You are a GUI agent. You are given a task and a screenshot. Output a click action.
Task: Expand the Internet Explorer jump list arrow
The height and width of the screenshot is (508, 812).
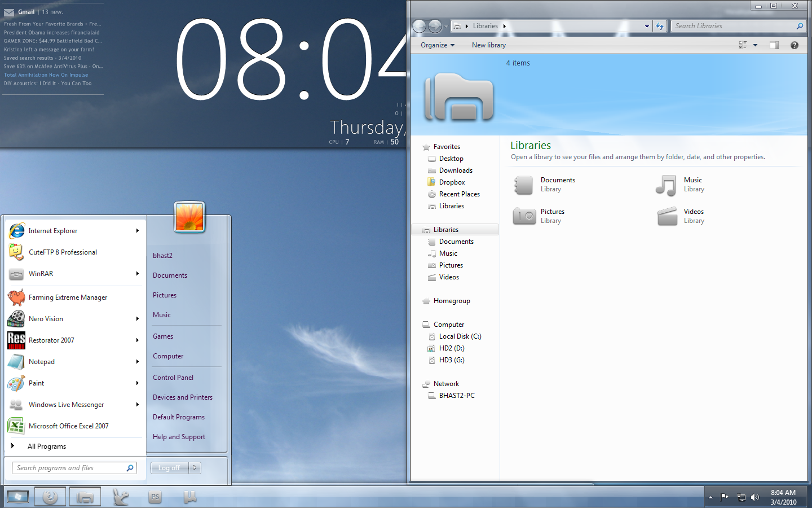(x=138, y=231)
